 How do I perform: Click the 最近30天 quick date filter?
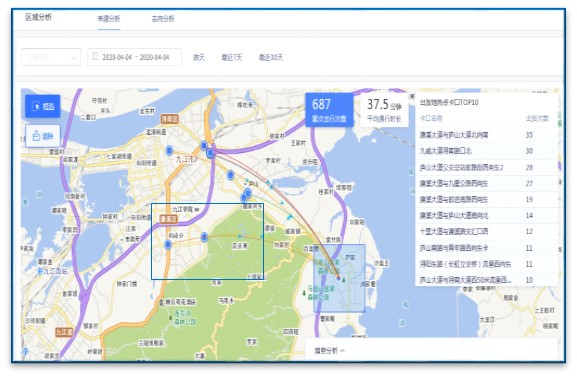tap(271, 57)
